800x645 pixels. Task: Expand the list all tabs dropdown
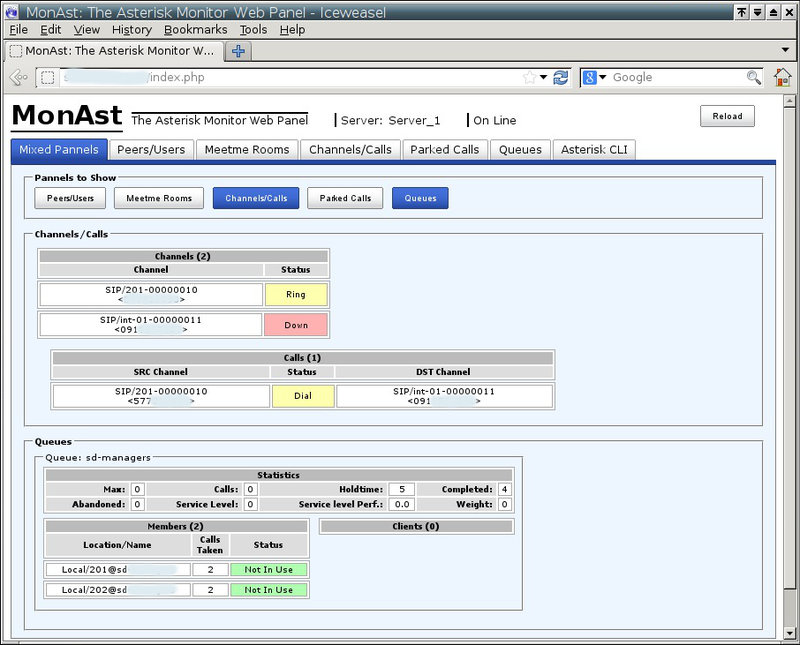pos(786,51)
